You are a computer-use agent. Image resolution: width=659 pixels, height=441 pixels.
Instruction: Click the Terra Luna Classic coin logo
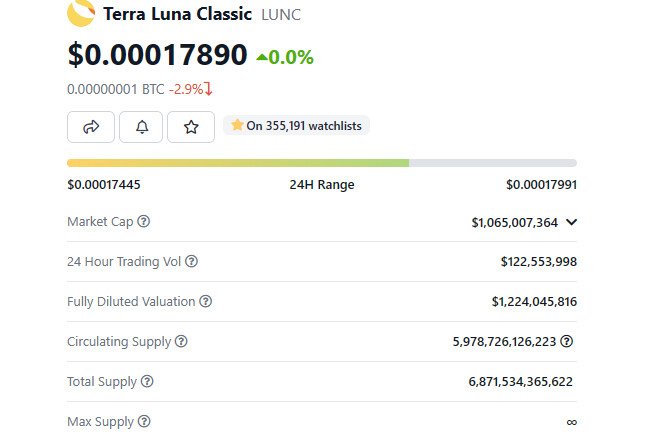coord(81,13)
